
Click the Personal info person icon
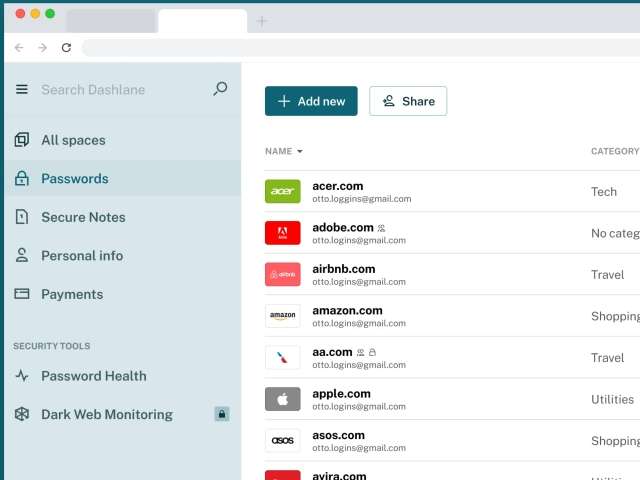coord(22,255)
